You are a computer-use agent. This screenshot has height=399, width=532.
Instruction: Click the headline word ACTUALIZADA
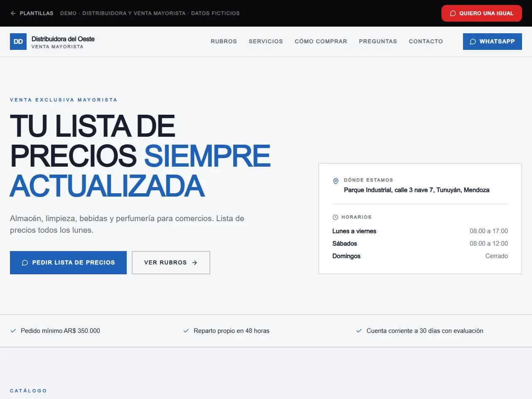107,186
